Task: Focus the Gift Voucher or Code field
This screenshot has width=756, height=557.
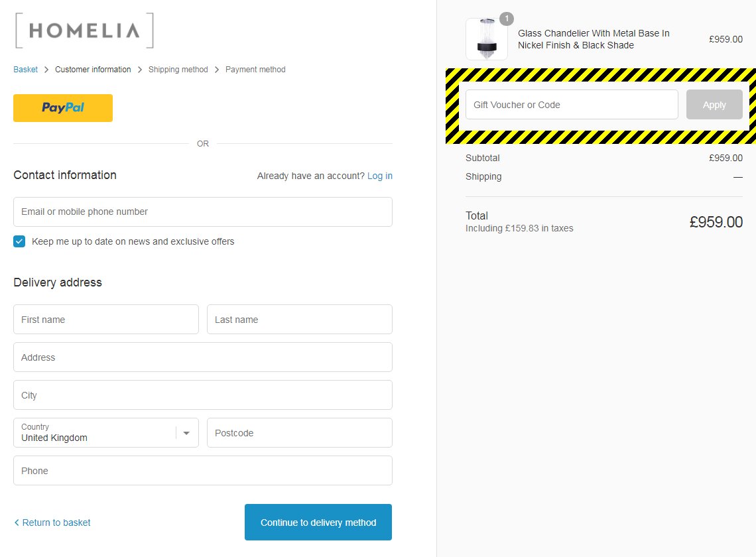Action: coord(572,105)
